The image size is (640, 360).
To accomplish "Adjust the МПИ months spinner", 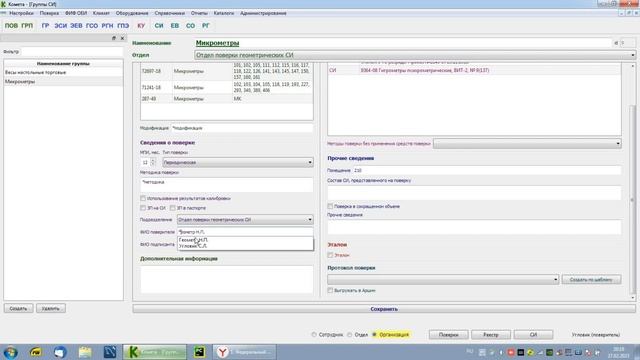I will click(x=153, y=162).
